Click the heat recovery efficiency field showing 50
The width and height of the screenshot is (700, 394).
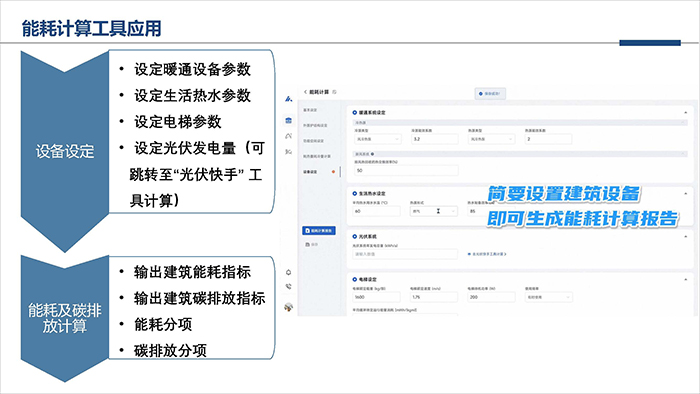[406, 170]
